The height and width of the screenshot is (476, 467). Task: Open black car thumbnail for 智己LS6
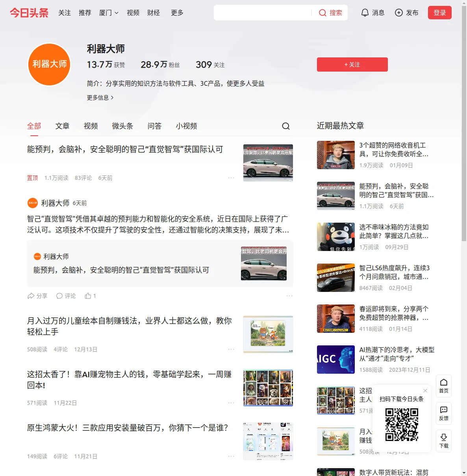pos(336,278)
